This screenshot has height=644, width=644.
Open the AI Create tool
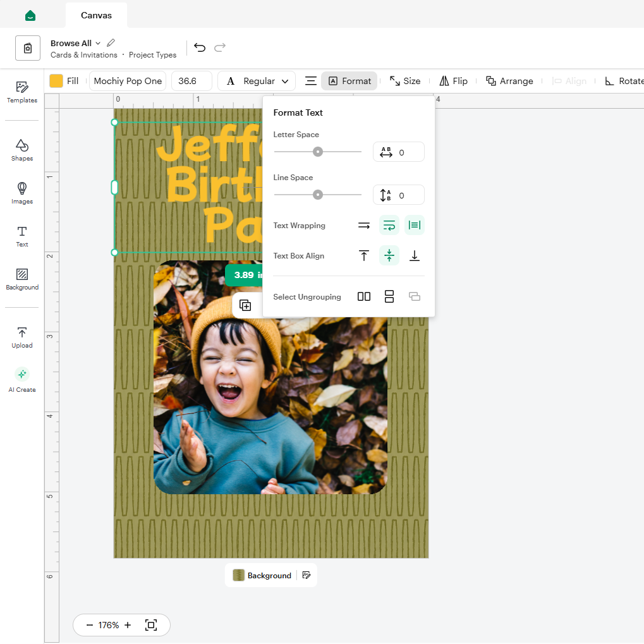coord(22,380)
